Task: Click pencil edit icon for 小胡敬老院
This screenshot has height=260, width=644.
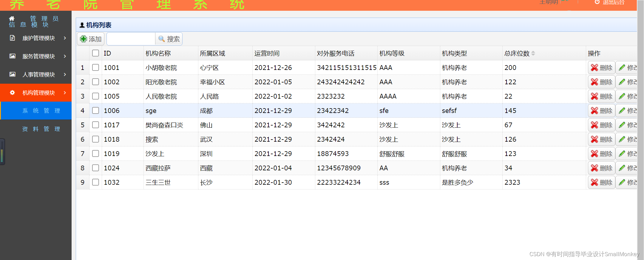Action: coord(622,68)
